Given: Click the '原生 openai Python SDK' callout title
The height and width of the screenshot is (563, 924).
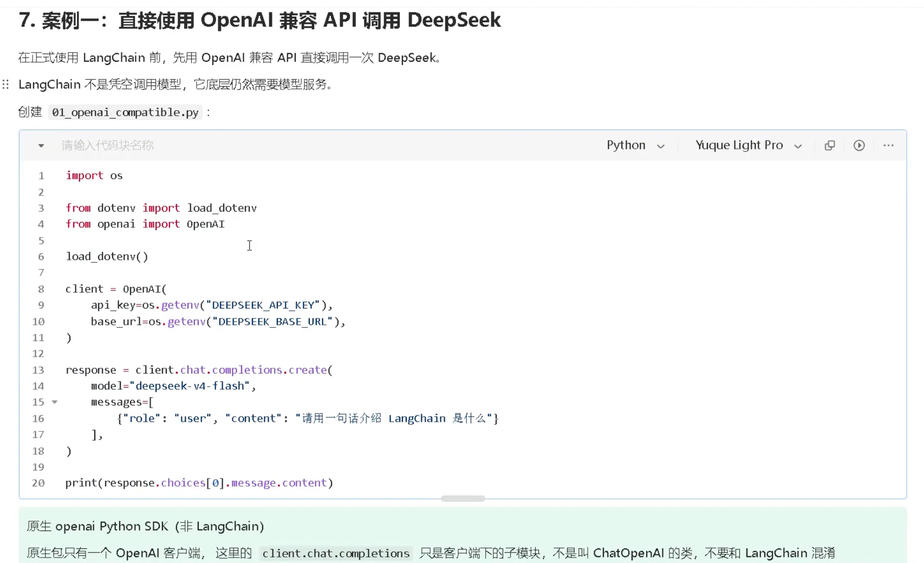Looking at the screenshot, I should pos(145,526).
